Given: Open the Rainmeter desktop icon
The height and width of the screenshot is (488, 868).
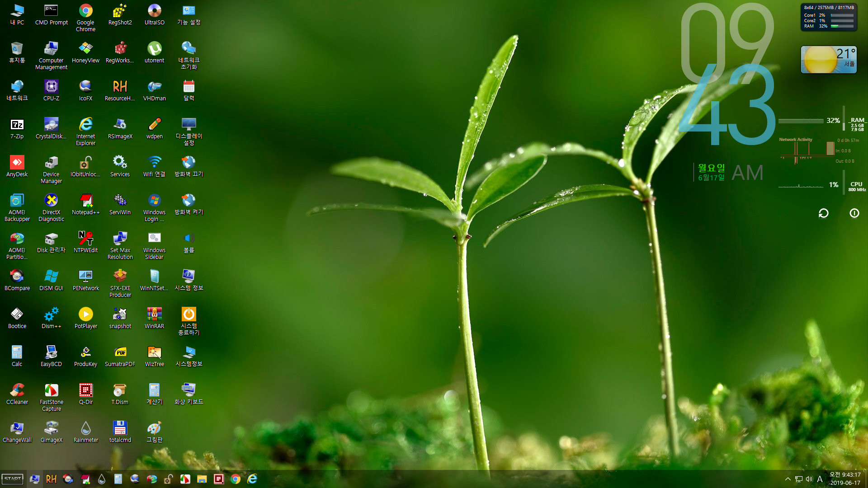Looking at the screenshot, I should point(85,432).
